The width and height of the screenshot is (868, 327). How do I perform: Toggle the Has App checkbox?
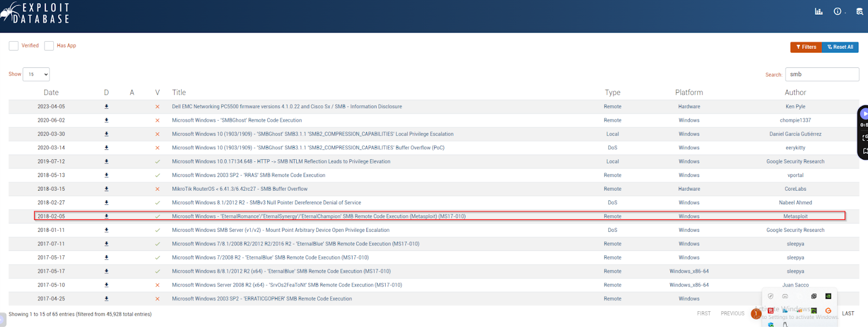pyautogui.click(x=49, y=46)
